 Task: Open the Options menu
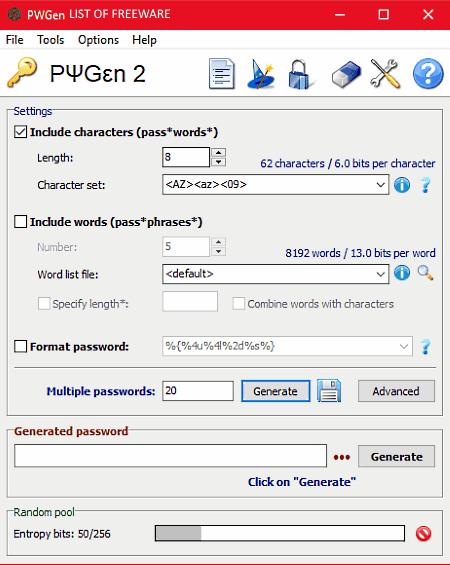coord(98,40)
